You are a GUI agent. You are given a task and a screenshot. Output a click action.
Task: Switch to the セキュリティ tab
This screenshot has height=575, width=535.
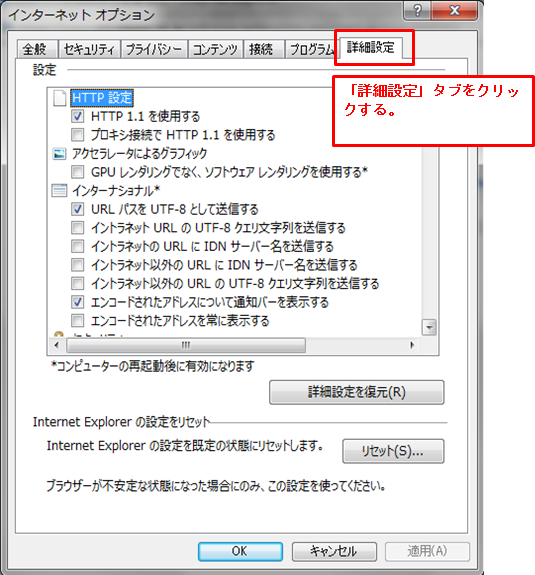[89, 49]
